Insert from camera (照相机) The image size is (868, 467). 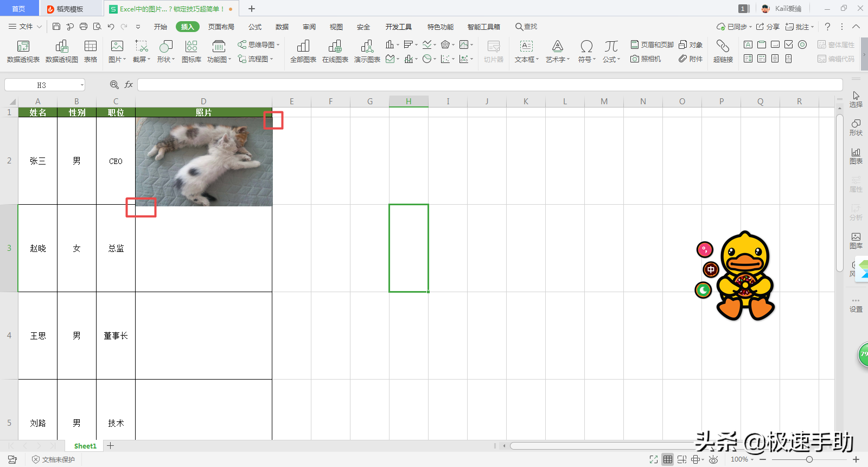coord(646,59)
